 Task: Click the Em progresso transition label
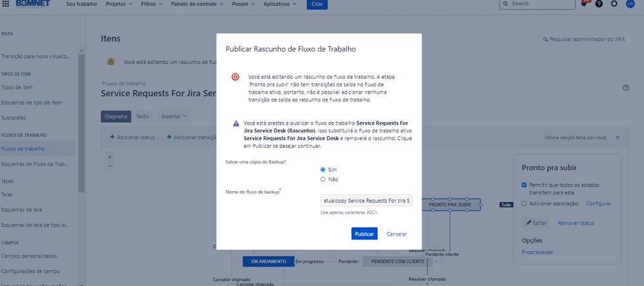tap(309, 261)
